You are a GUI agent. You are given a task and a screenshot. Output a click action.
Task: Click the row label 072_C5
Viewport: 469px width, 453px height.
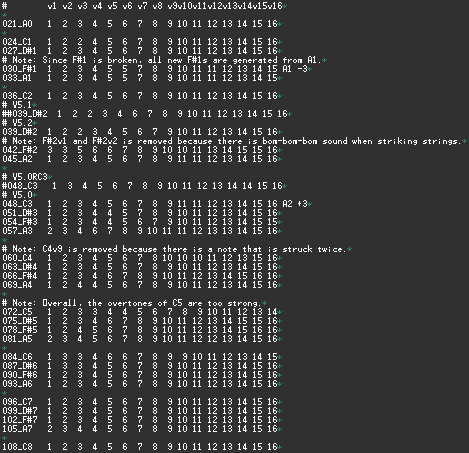point(17,312)
